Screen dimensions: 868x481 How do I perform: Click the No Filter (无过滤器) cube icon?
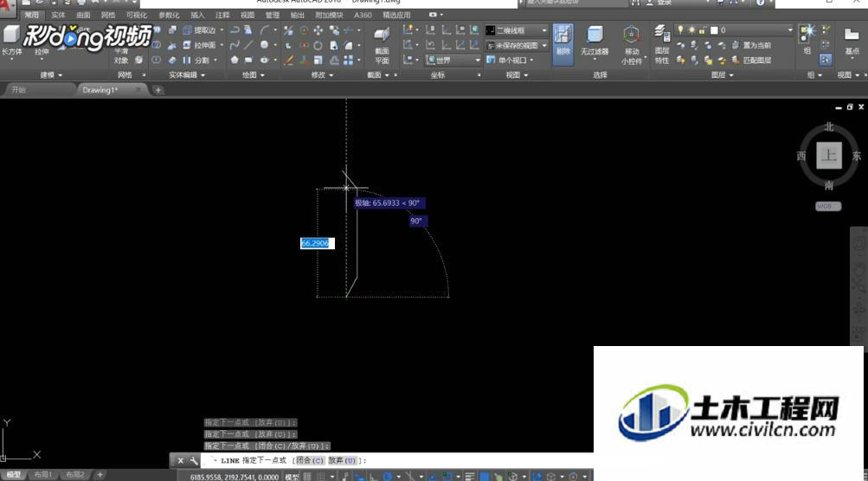pyautogui.click(x=595, y=35)
